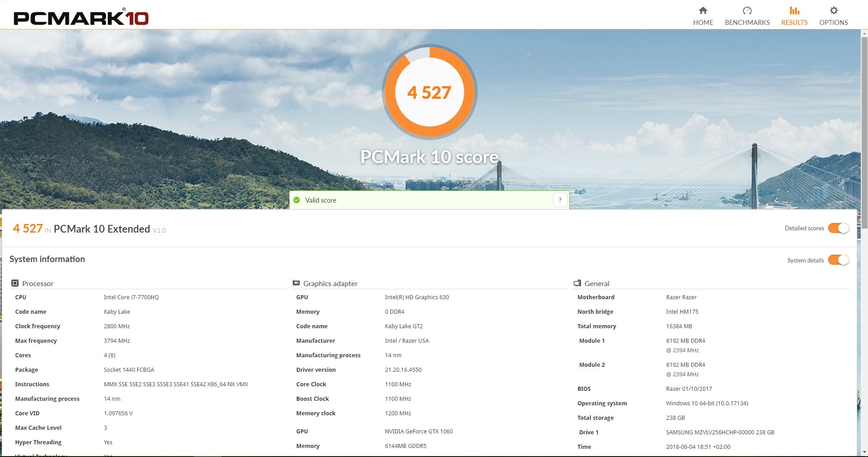Click the green valid score checkmark
This screenshot has width=868, height=457.
pyautogui.click(x=296, y=200)
